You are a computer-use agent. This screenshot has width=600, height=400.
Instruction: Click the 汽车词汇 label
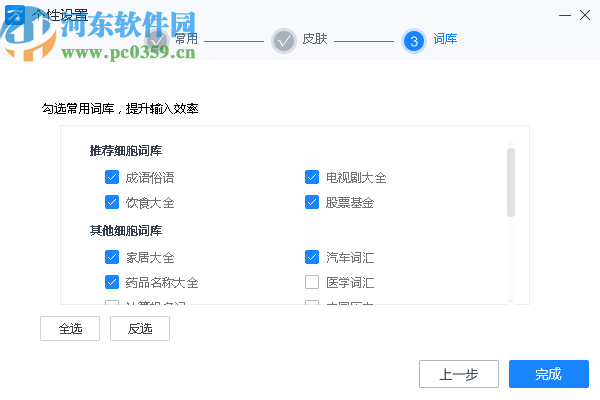(350, 258)
